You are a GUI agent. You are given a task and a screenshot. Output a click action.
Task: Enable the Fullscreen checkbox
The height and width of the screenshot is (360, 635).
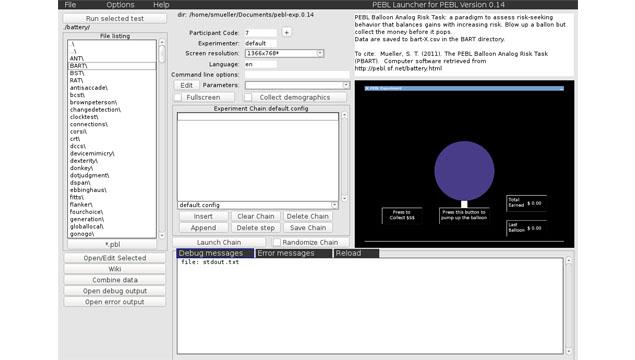pyautogui.click(x=178, y=97)
